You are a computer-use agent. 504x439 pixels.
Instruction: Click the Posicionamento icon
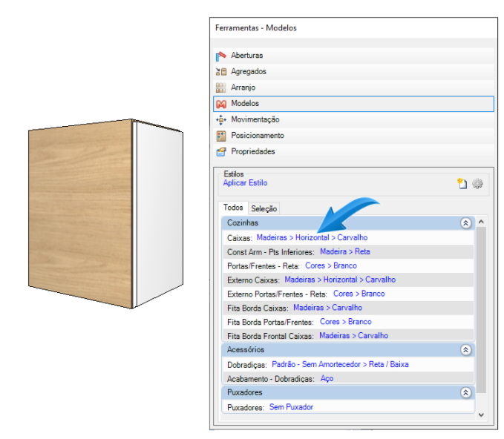(x=220, y=136)
